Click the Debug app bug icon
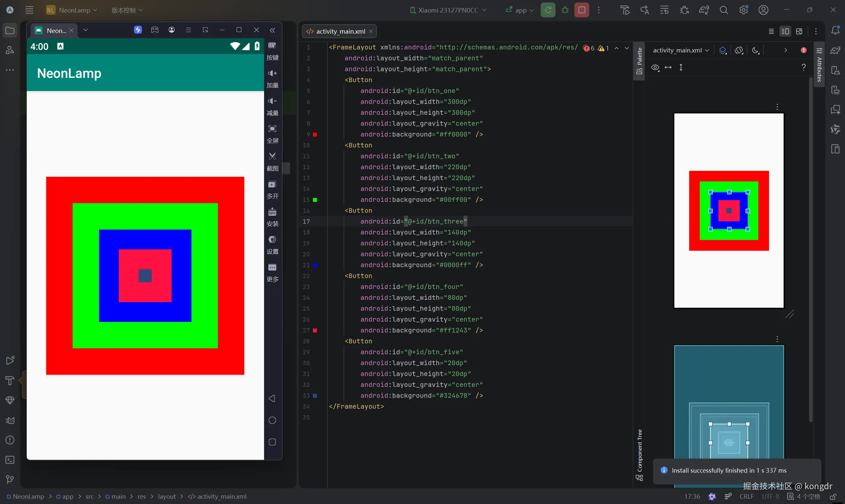The width and height of the screenshot is (845, 504). [x=565, y=10]
